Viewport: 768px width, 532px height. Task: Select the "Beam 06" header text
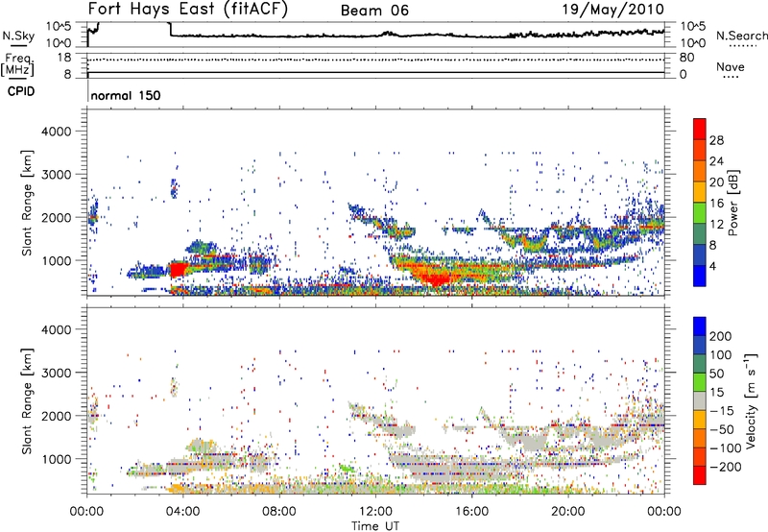point(374,11)
